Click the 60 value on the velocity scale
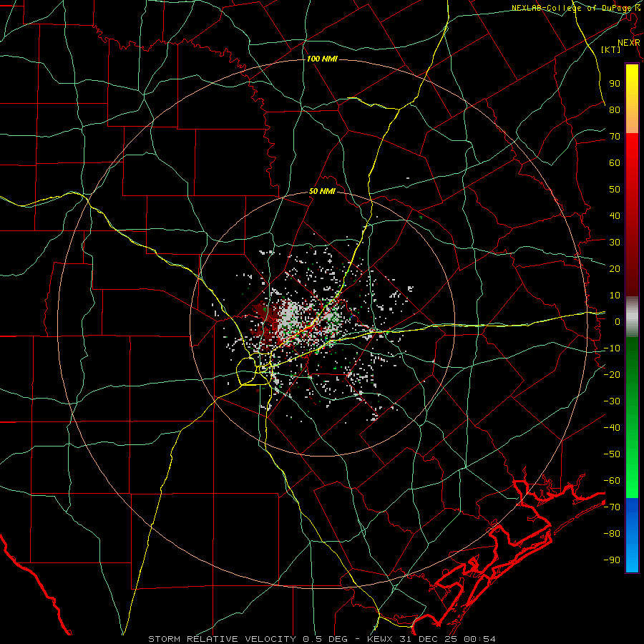644x644 pixels. click(615, 162)
